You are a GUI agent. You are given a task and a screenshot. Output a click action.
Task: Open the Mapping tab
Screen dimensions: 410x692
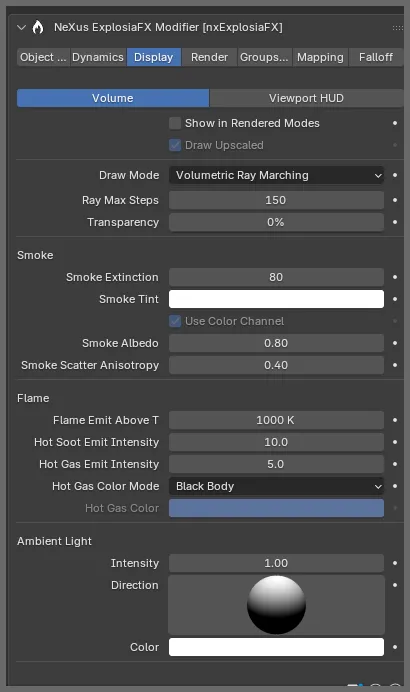tap(320, 57)
